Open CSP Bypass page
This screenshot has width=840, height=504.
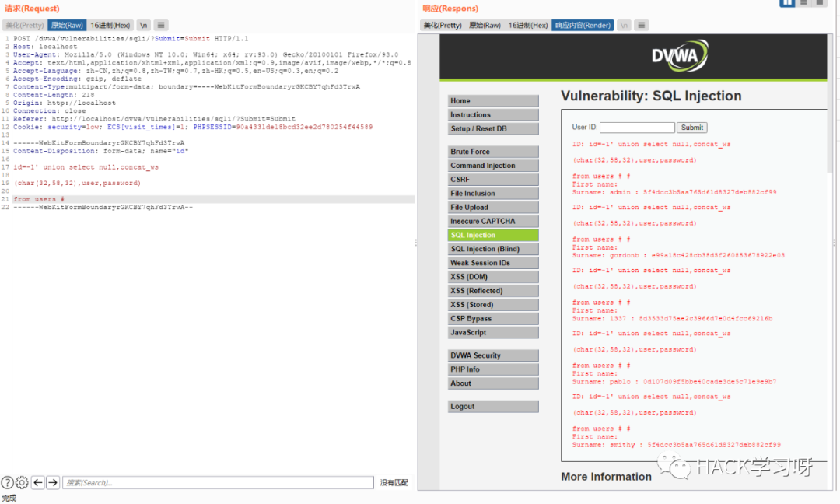[x=493, y=319]
